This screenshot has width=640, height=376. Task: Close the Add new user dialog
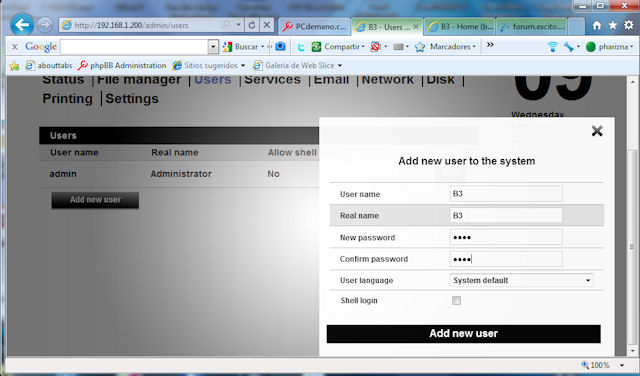point(597,131)
